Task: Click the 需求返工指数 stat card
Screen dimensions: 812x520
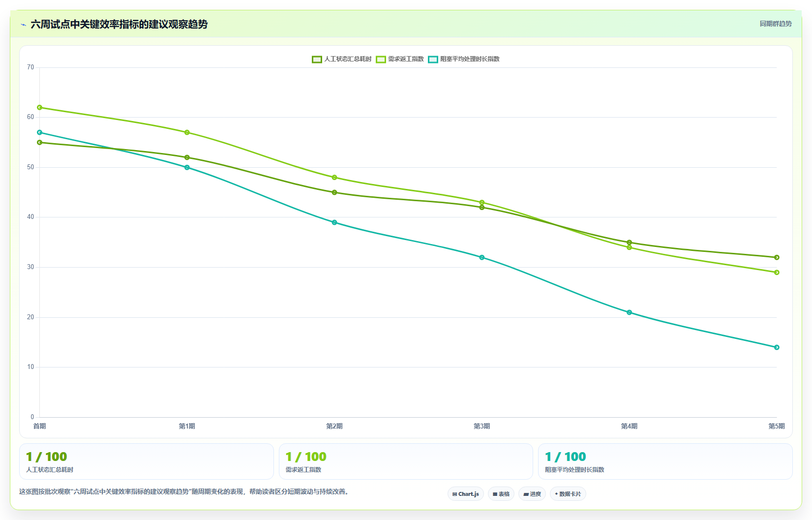Action: click(x=406, y=461)
